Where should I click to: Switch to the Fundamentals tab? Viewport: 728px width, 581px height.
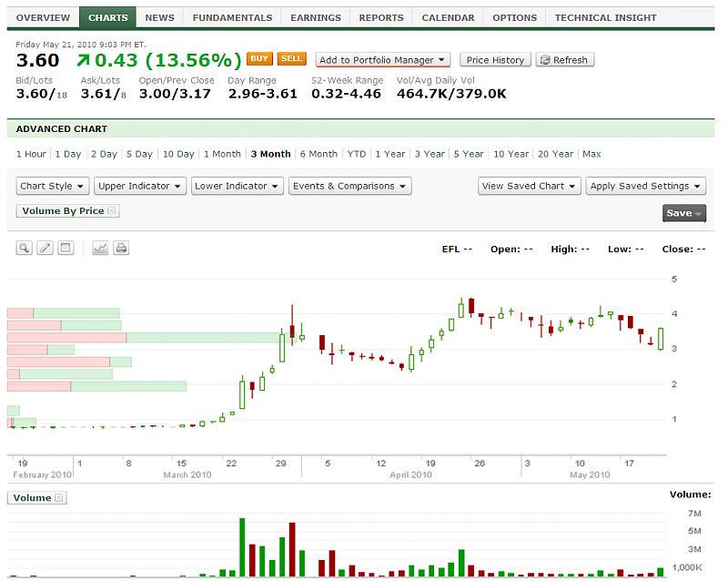tap(232, 17)
